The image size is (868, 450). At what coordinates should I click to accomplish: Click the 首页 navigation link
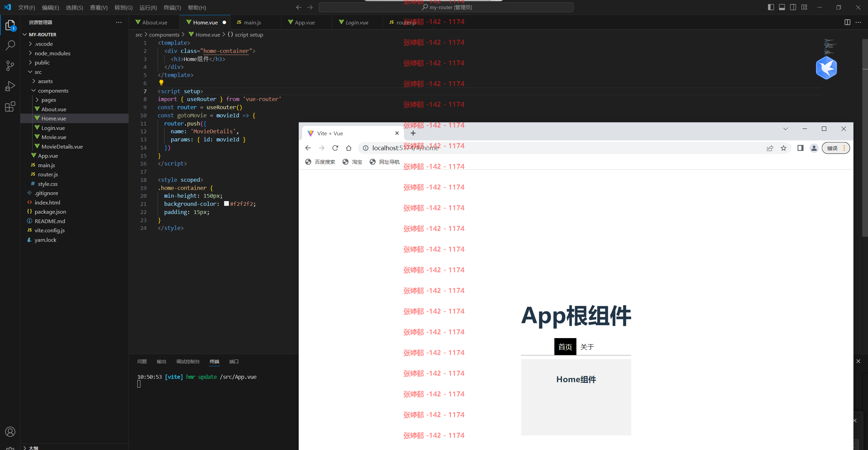tap(565, 347)
